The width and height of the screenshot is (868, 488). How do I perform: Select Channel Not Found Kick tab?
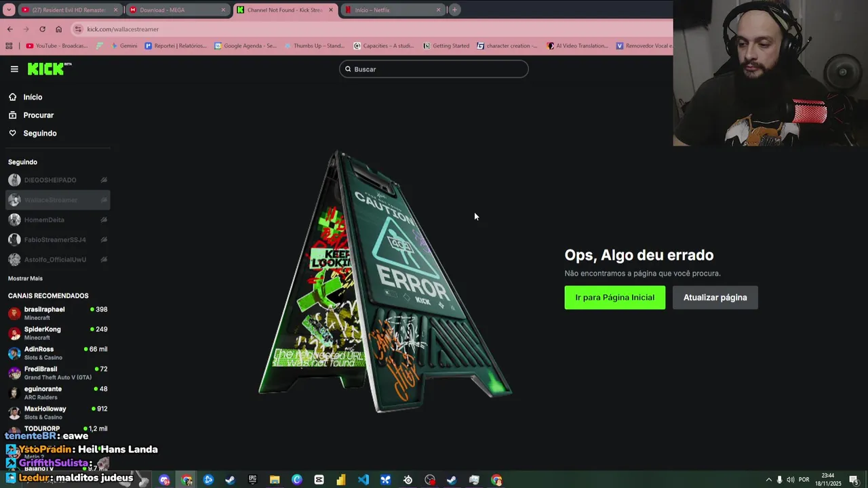285,10
